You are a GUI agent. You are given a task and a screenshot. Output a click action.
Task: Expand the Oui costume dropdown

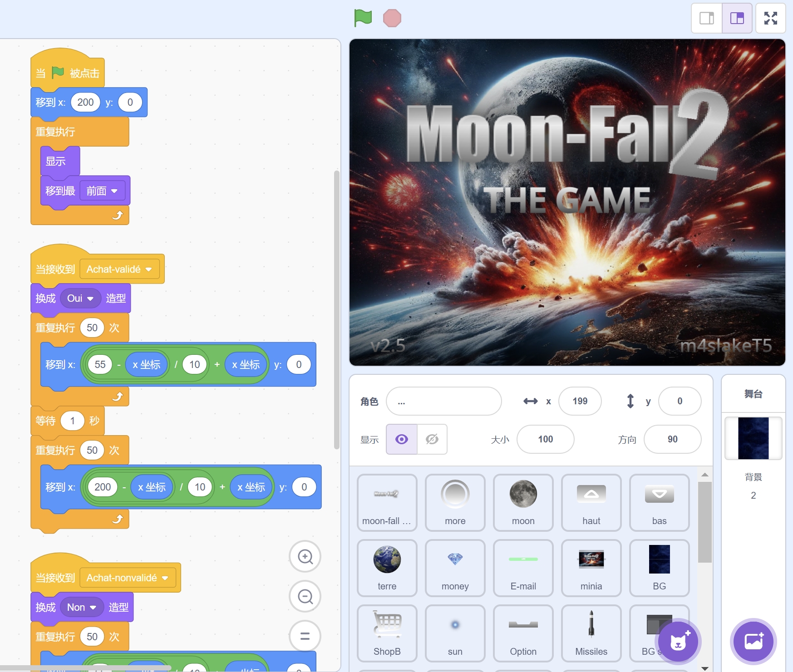(x=90, y=299)
